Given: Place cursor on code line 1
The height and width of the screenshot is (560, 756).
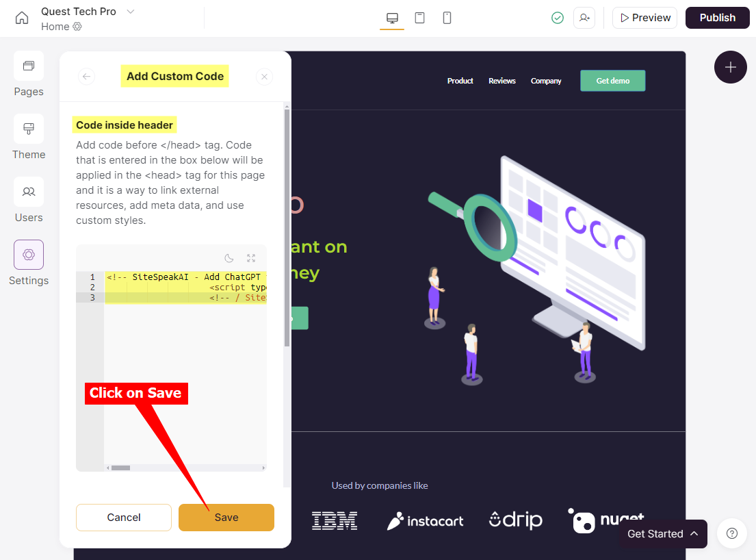Looking at the screenshot, I should pyautogui.click(x=185, y=277).
